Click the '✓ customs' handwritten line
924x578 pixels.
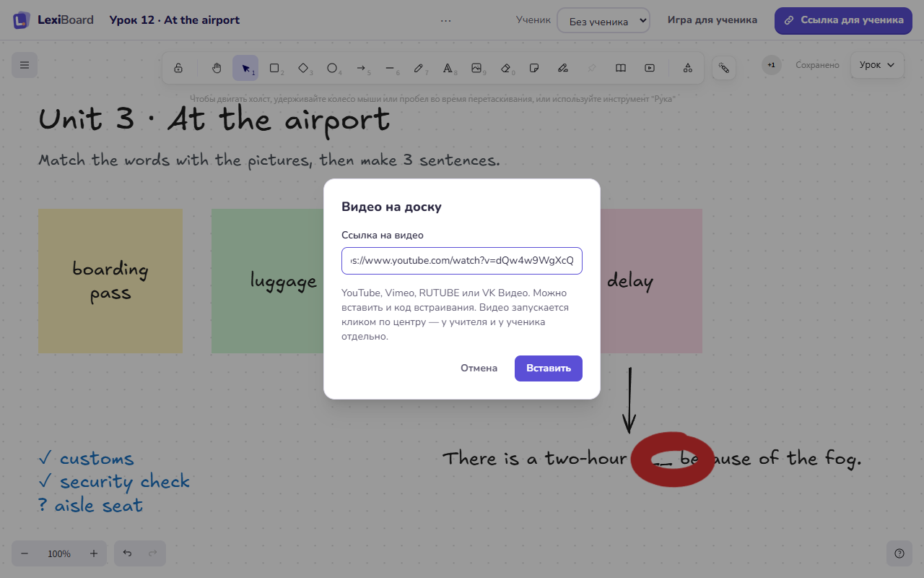[x=87, y=459]
